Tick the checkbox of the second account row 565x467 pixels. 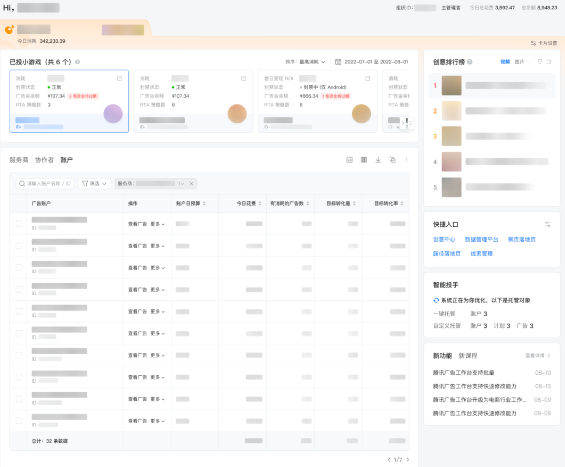[x=19, y=246]
